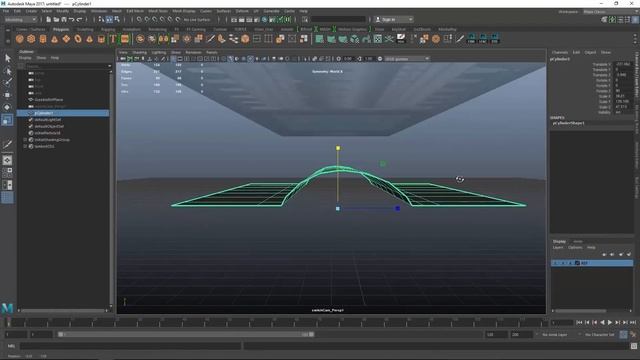Open the viewport color space gamma dropdown
640x360 pixels.
407,59
